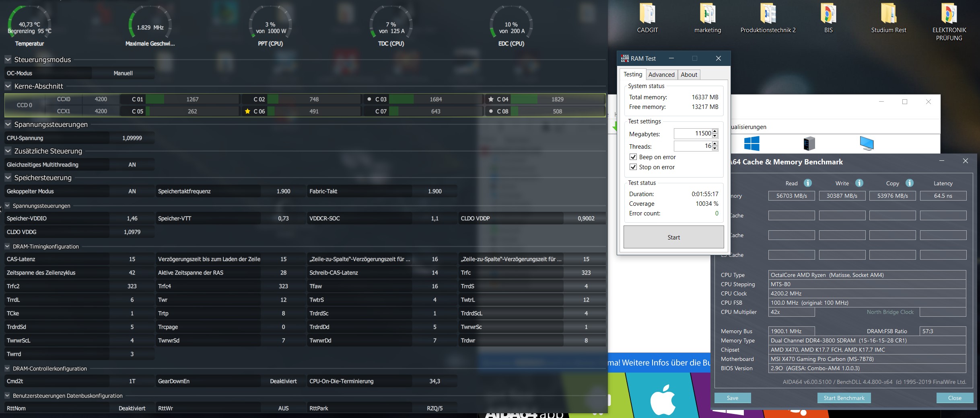Click the RttPark RZQ/5 value

click(x=434, y=408)
